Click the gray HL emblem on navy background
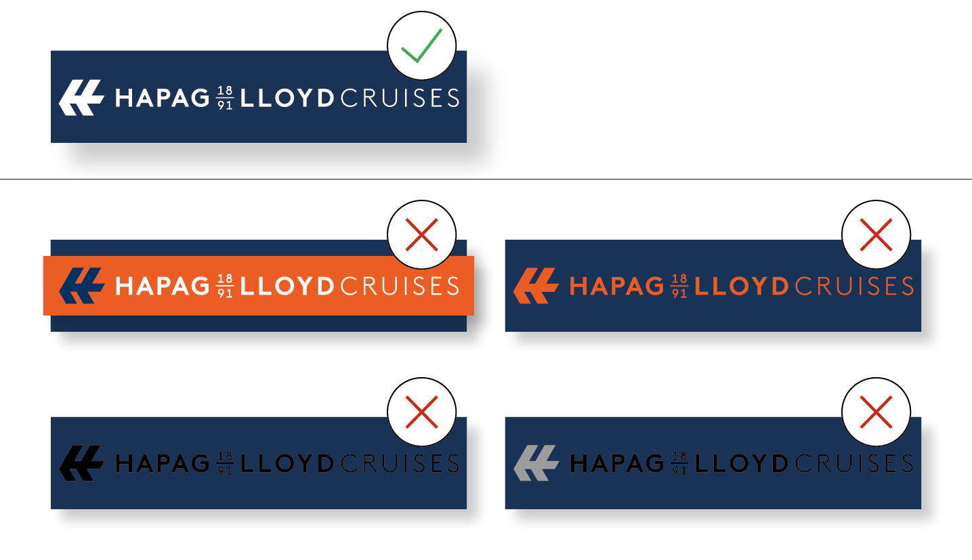 (x=536, y=463)
